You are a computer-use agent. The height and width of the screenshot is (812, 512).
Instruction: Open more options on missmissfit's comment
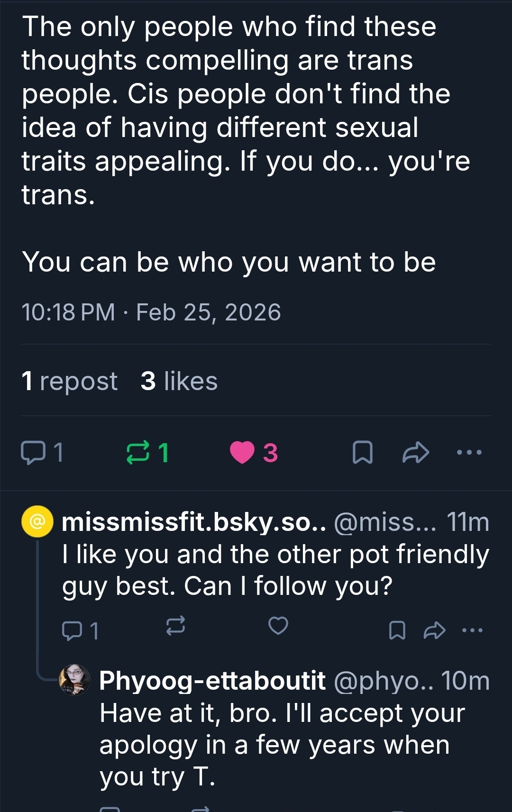pyautogui.click(x=472, y=630)
